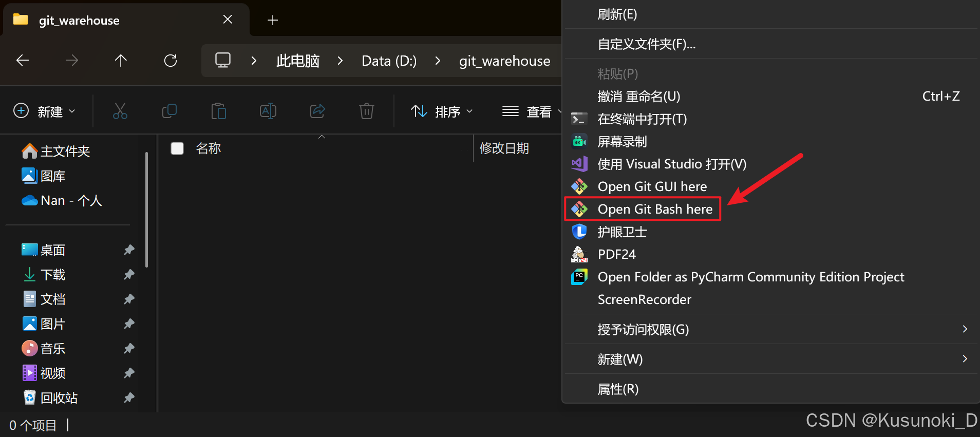
Task: Choose 使用 Visual Studio 打开(V)
Action: (x=771, y=164)
